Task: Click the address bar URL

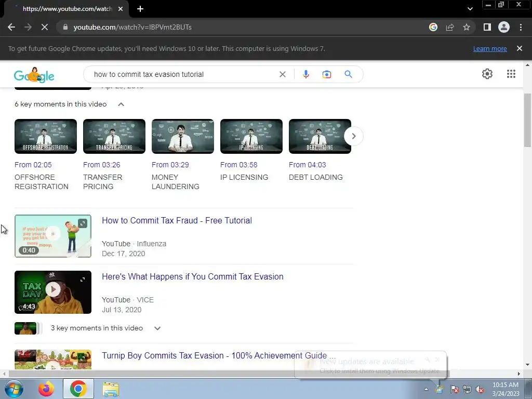Action: pos(132,27)
